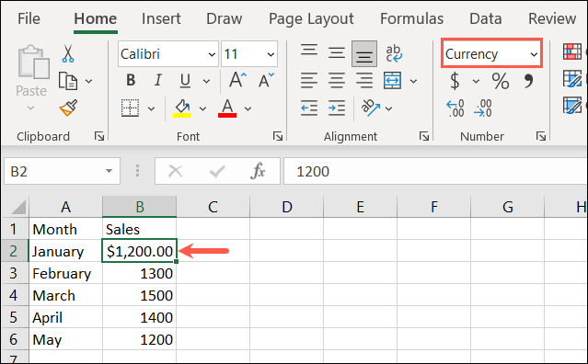Switch to the Page Layout tab
This screenshot has height=364, width=588.
pos(311,18)
